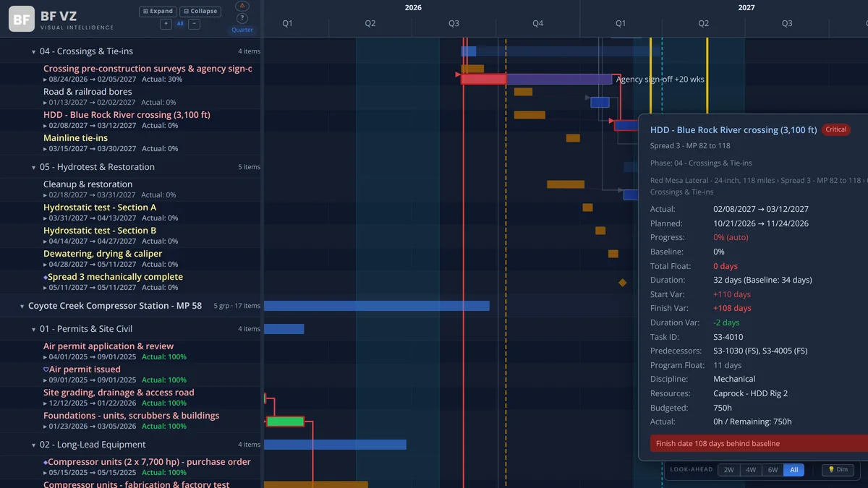Click the red Crossing pre-construction surveys Gantt bar

pos(484,79)
